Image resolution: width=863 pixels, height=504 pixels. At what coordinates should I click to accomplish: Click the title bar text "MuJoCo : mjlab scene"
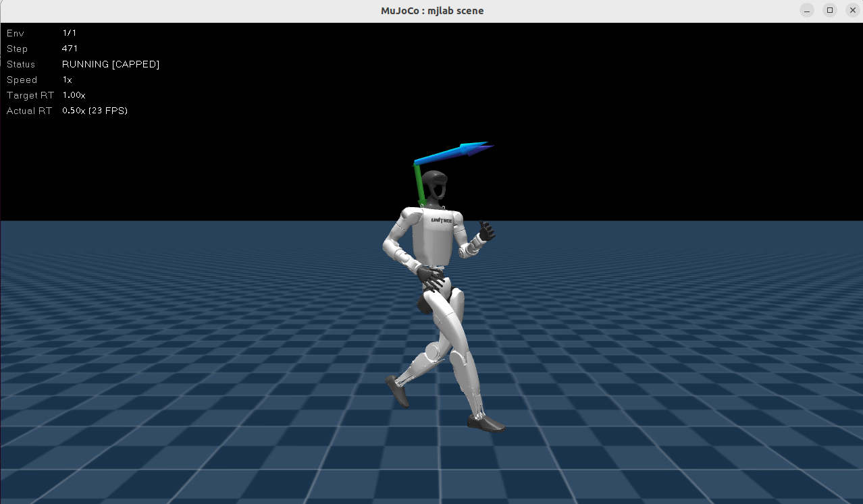point(432,10)
